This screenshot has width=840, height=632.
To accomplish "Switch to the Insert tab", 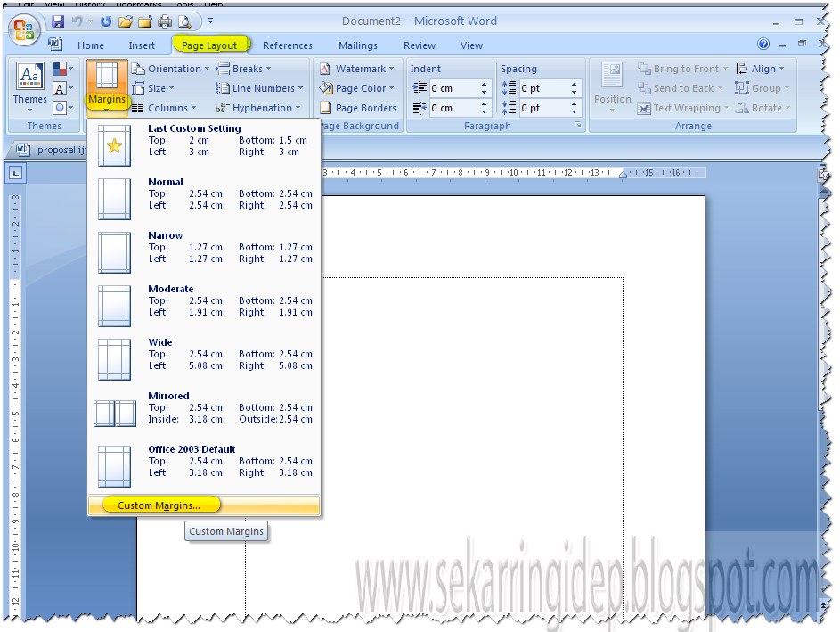I will coord(142,45).
